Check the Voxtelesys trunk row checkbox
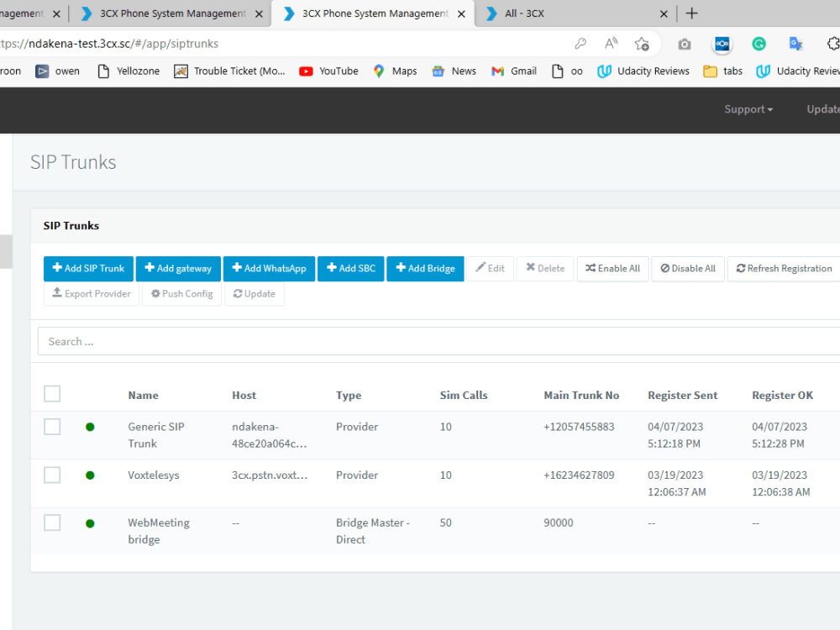 [51, 475]
